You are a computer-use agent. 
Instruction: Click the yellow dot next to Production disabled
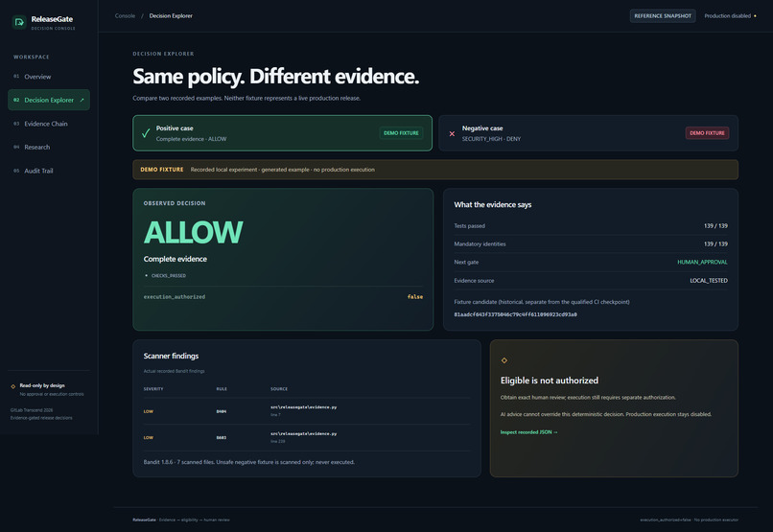[x=755, y=15]
